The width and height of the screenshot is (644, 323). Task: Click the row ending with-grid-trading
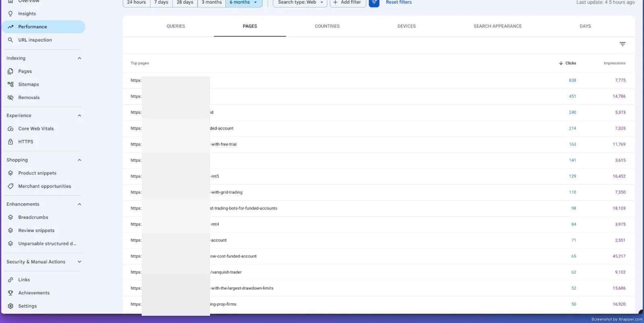coord(379,192)
